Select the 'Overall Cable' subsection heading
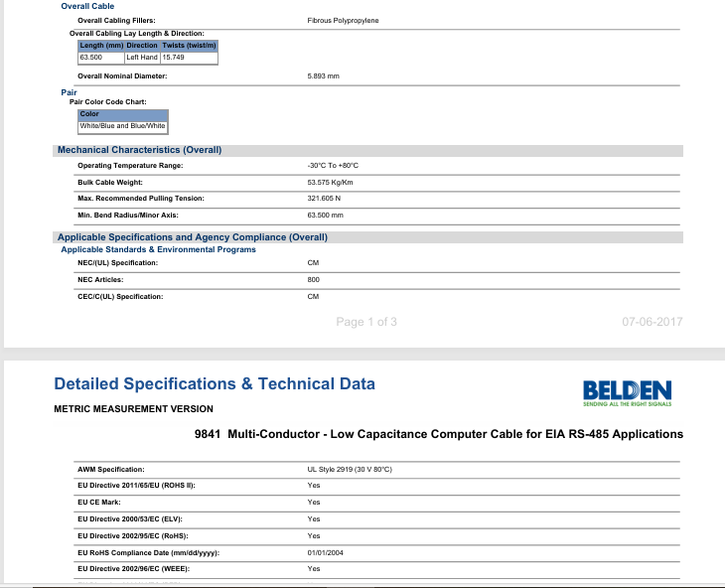The height and width of the screenshot is (588, 725). (x=87, y=6)
